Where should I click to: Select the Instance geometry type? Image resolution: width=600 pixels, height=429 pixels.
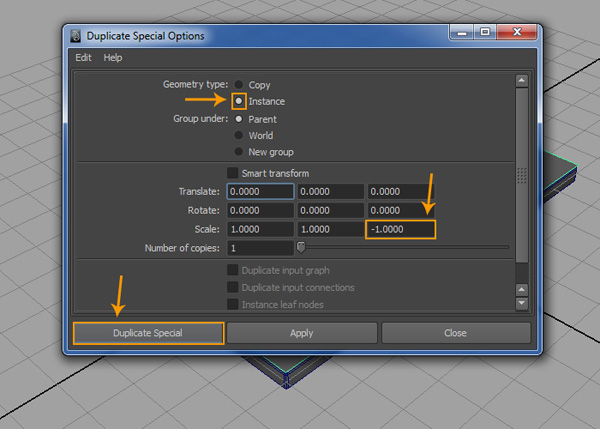[239, 102]
